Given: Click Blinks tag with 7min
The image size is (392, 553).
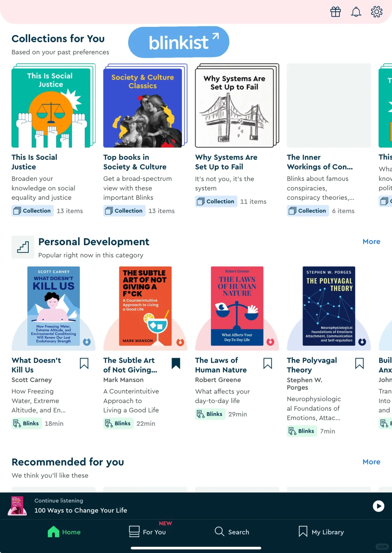Looking at the screenshot, I should [x=302, y=431].
